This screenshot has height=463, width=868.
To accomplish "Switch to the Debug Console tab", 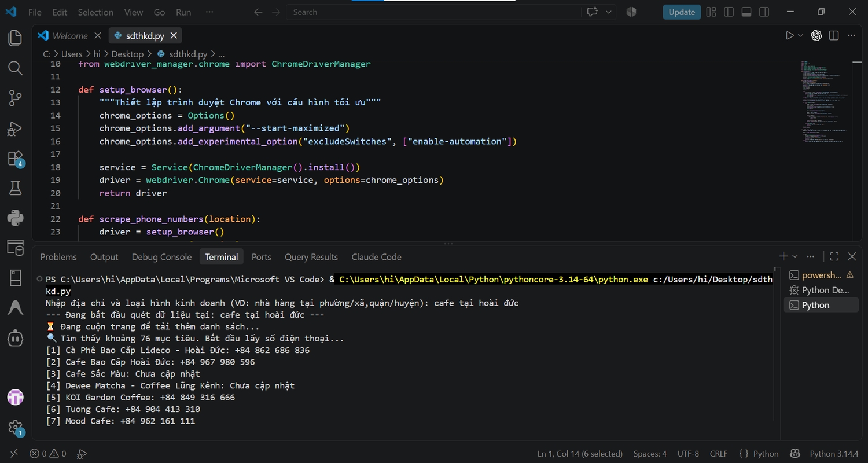I will coord(161,257).
